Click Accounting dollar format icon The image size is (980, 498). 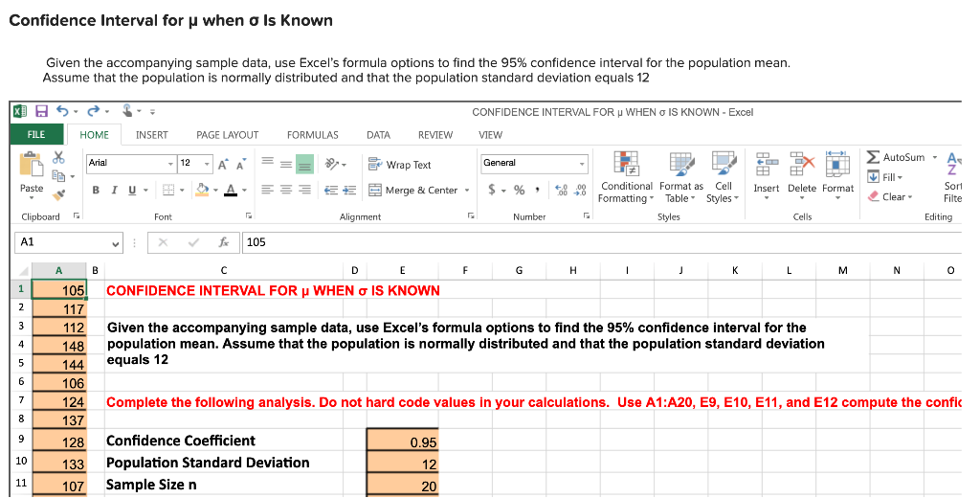[x=492, y=190]
